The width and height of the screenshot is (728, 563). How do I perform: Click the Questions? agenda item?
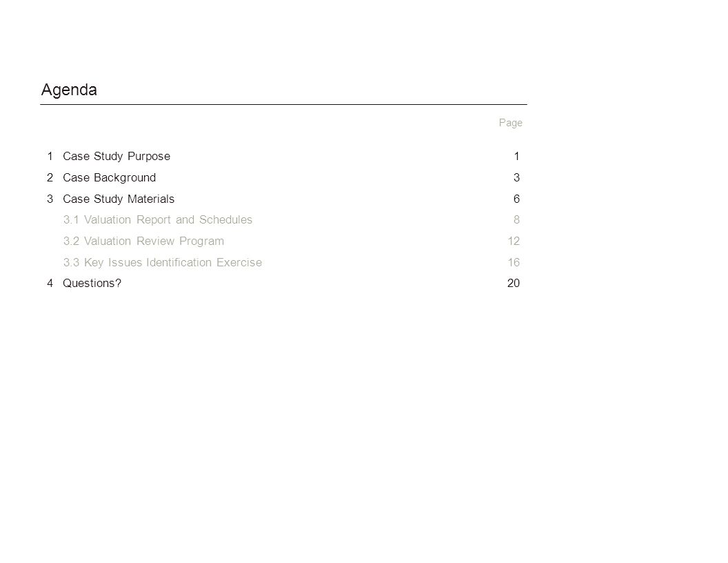pos(92,284)
